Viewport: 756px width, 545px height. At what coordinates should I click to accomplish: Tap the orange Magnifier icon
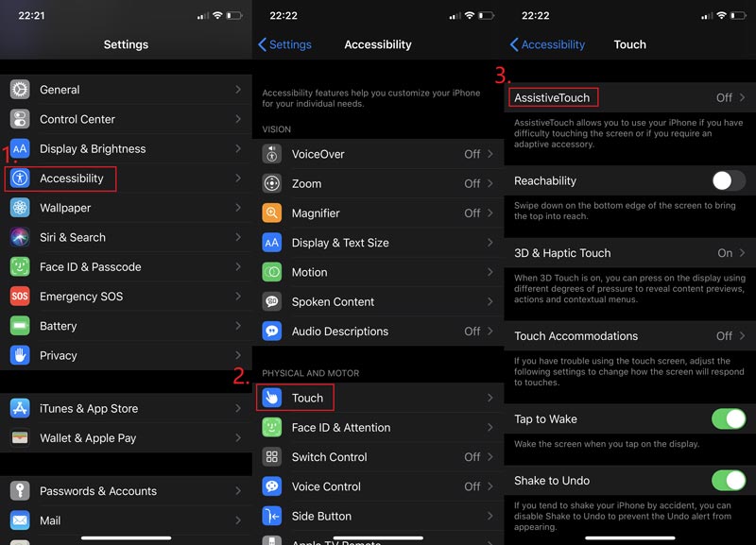tap(272, 213)
